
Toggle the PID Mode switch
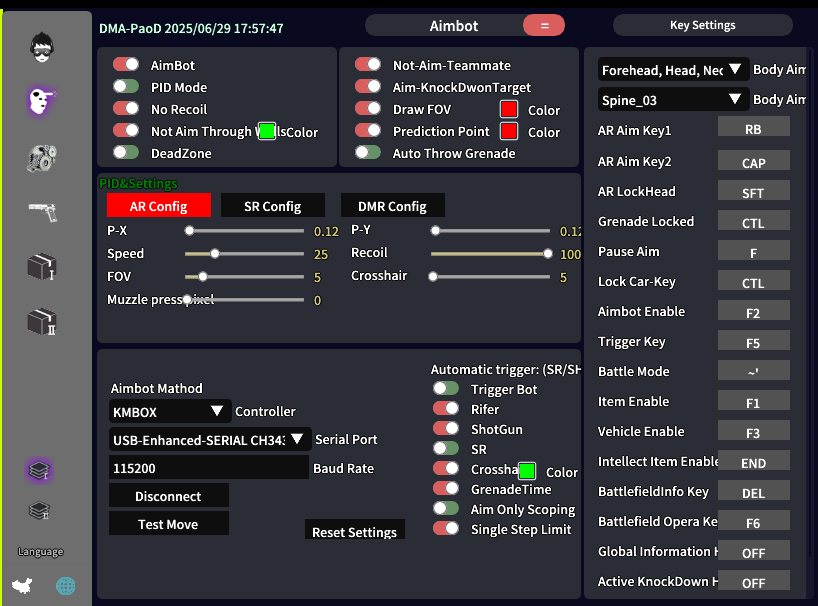pyautogui.click(x=126, y=86)
